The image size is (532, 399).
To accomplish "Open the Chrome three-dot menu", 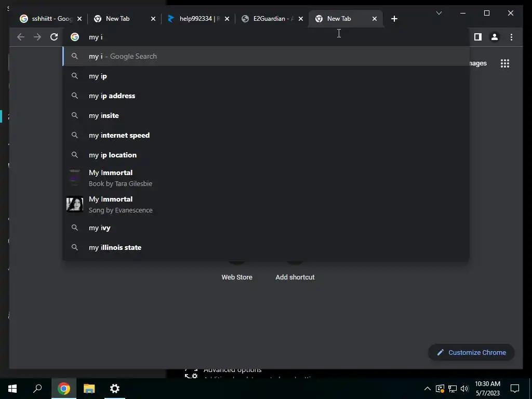I will click(511, 37).
